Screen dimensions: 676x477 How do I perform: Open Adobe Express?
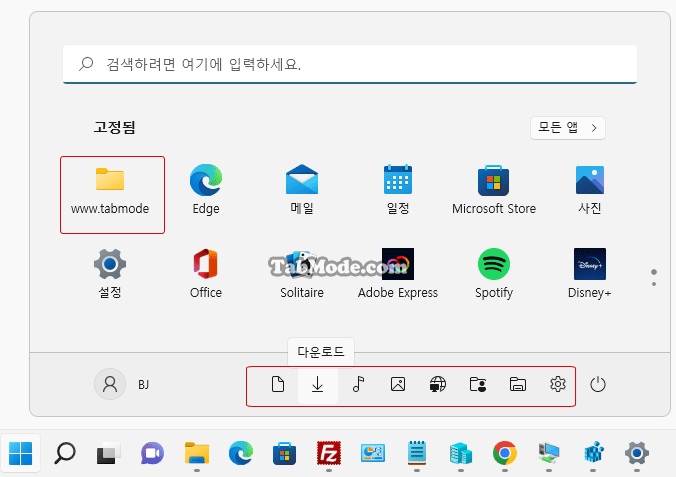[397, 273]
